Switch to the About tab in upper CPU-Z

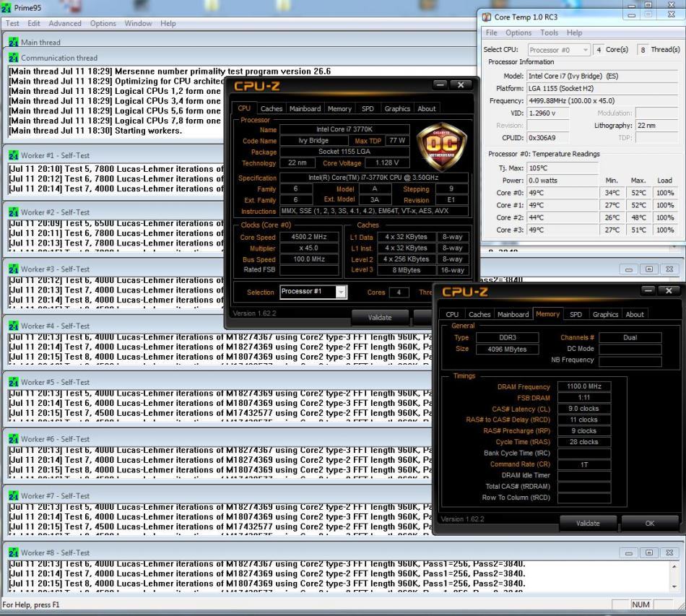point(427,109)
